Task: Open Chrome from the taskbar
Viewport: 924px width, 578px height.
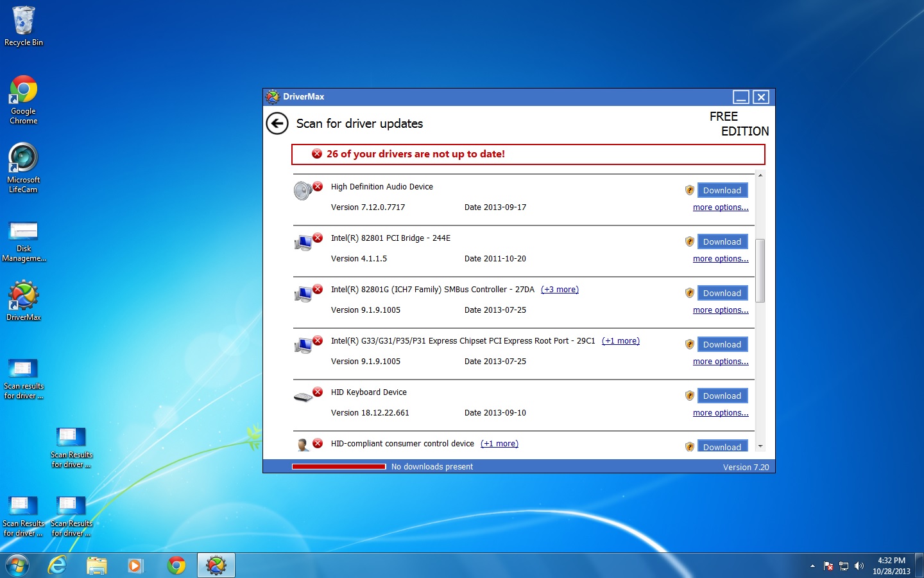Action: click(176, 565)
